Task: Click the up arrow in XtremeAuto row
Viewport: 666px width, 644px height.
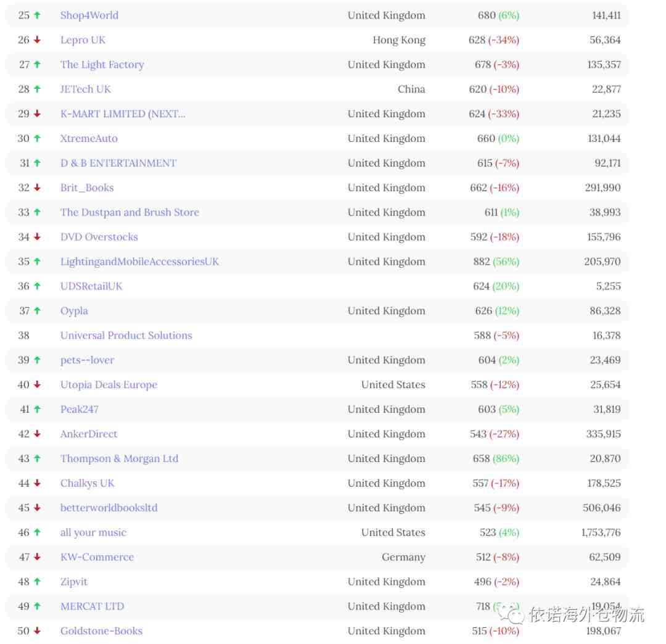Action: point(38,139)
